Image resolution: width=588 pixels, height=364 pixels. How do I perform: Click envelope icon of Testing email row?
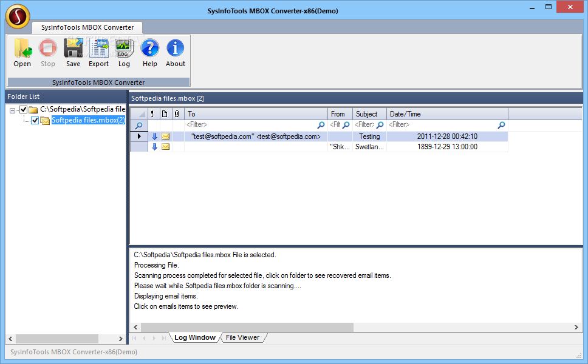(165, 136)
